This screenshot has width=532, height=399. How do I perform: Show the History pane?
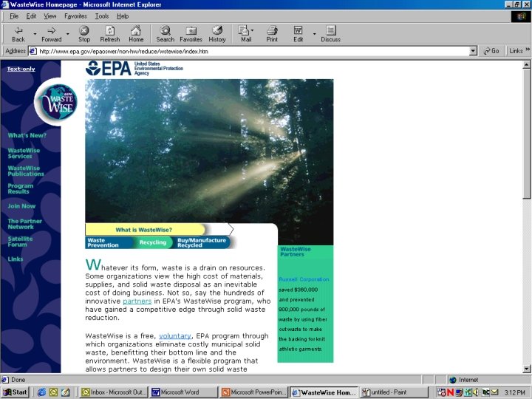217,34
